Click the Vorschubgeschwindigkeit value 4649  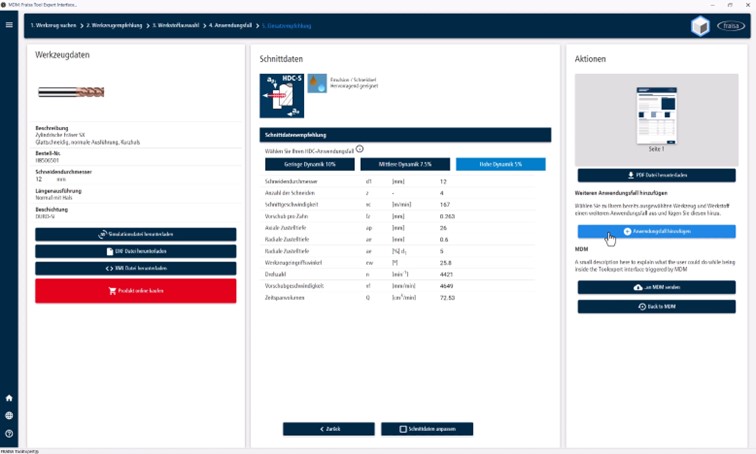coord(446,286)
